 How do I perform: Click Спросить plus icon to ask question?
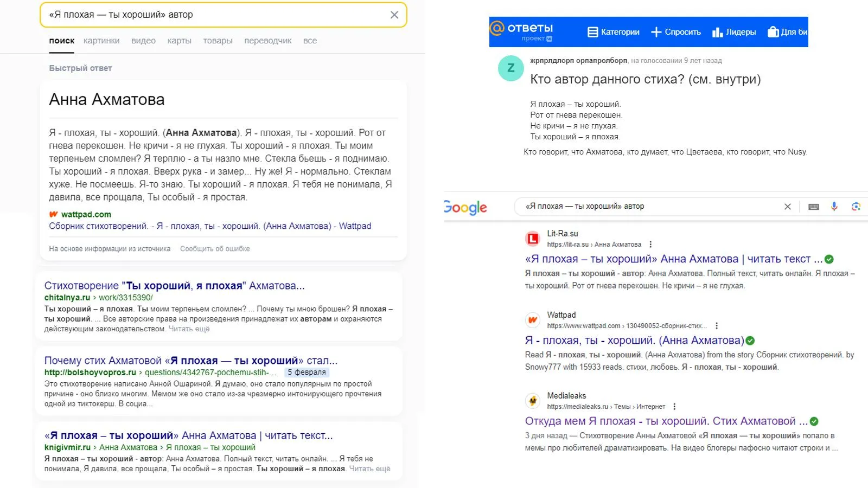(x=656, y=32)
